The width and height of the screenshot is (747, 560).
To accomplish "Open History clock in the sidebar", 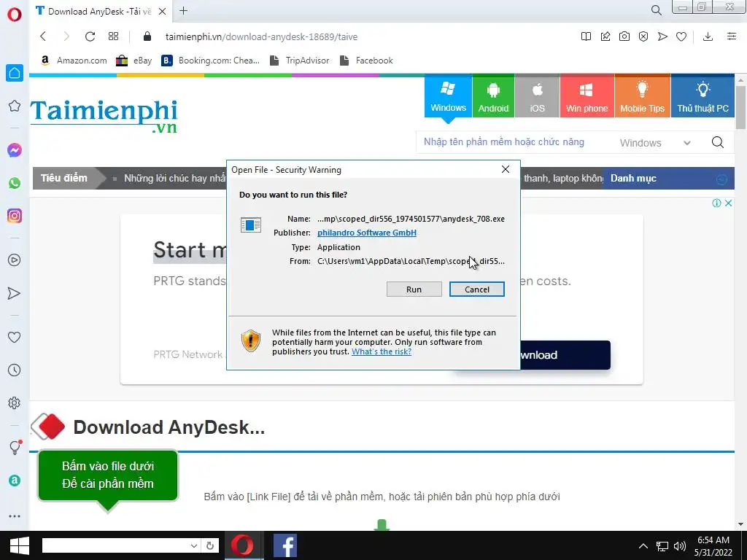I will click(15, 370).
